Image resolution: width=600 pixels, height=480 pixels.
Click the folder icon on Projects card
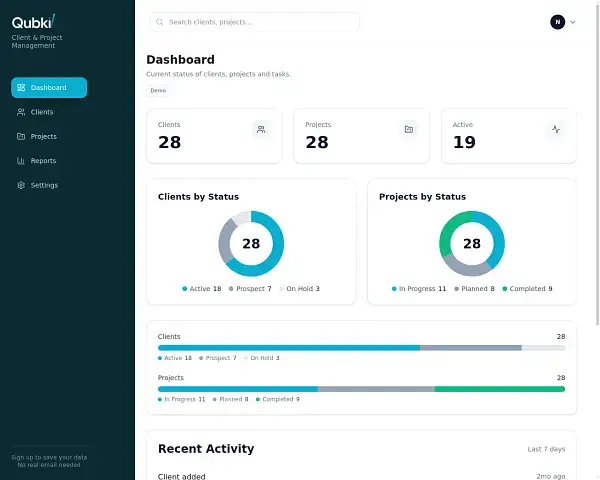click(408, 129)
